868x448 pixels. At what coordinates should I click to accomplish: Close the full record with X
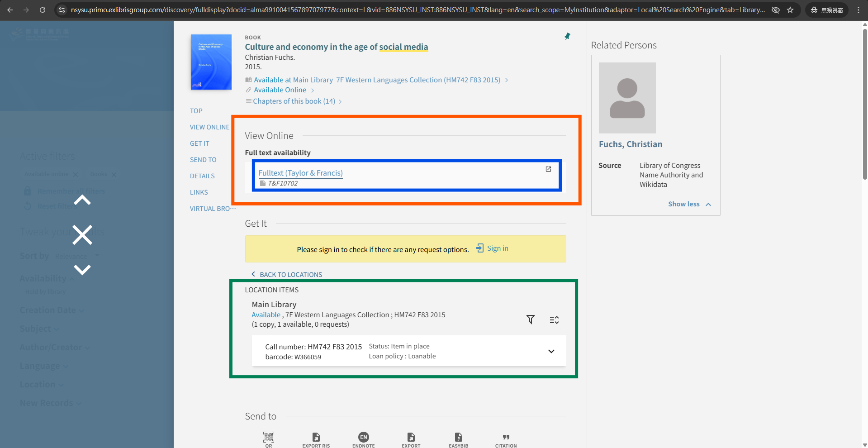click(82, 235)
